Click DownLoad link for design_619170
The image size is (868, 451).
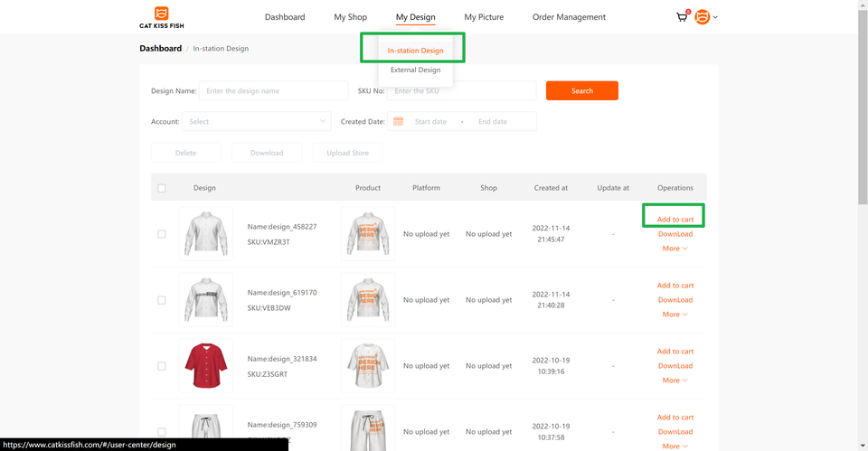point(675,300)
